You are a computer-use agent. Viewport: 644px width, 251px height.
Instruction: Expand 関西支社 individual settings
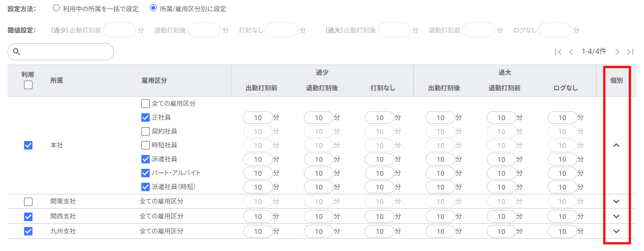click(x=617, y=216)
